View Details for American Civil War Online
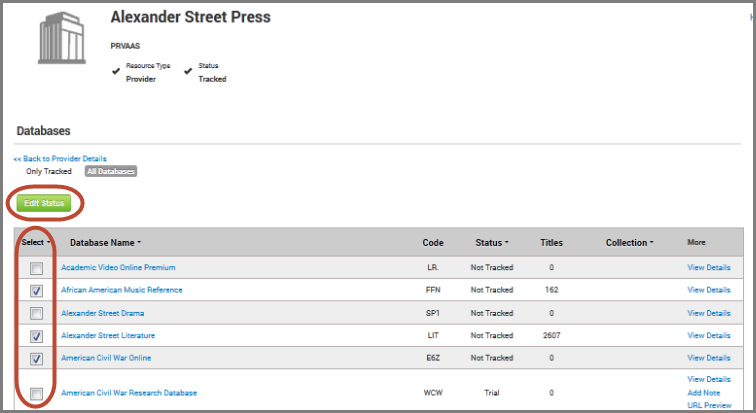The width and height of the screenshot is (756, 413). coord(709,358)
